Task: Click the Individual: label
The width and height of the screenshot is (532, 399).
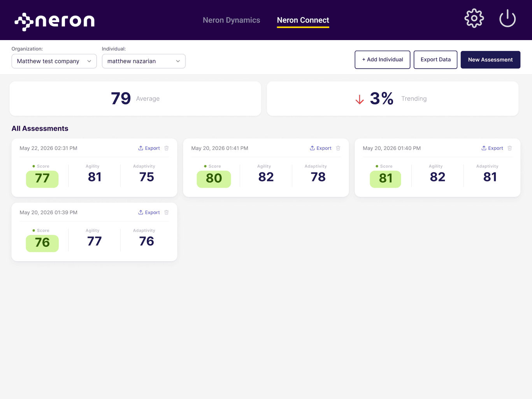Action: coord(114,49)
